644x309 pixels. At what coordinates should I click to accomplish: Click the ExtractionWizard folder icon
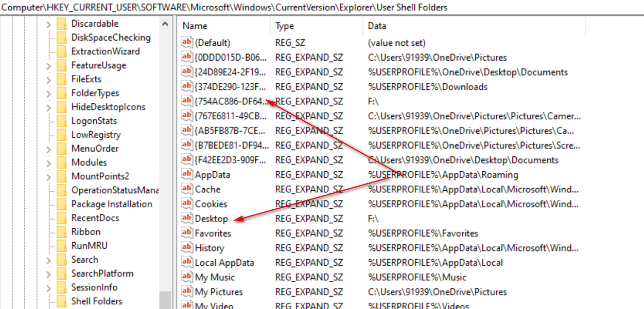(62, 51)
